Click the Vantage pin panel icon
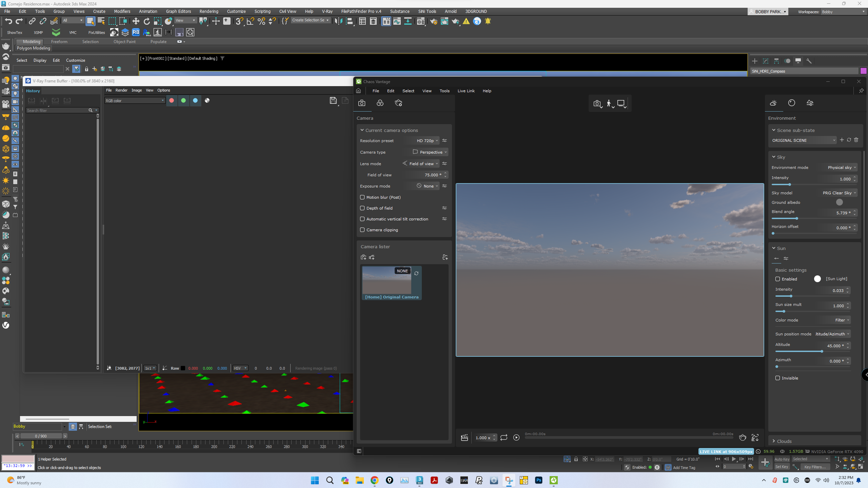The image size is (868, 488). tap(861, 91)
